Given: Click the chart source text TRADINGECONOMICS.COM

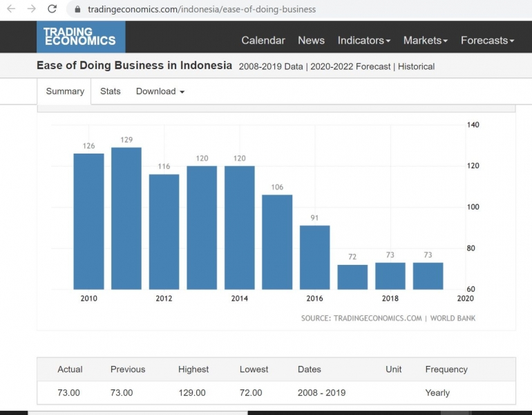Looking at the screenshot, I should 377,318.
